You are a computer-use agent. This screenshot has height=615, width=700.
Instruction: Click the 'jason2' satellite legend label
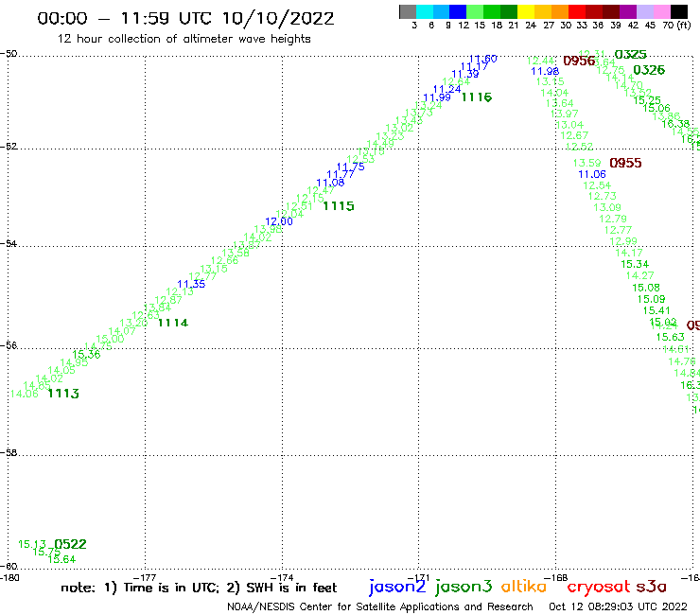coord(397,587)
